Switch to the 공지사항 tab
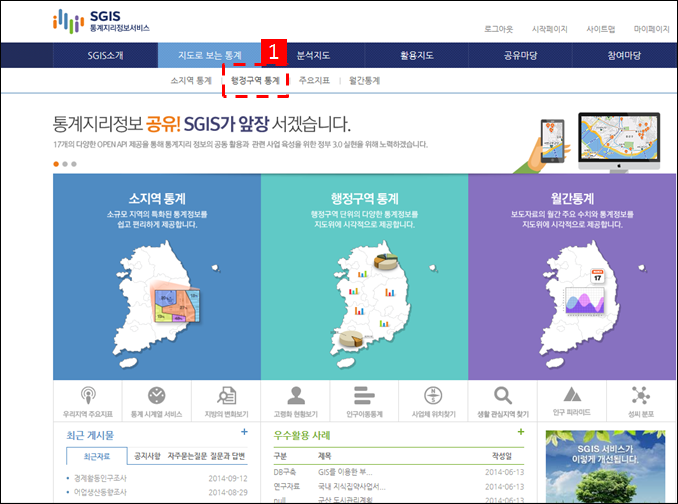Image resolution: width=678 pixels, height=504 pixels. pyautogui.click(x=147, y=456)
